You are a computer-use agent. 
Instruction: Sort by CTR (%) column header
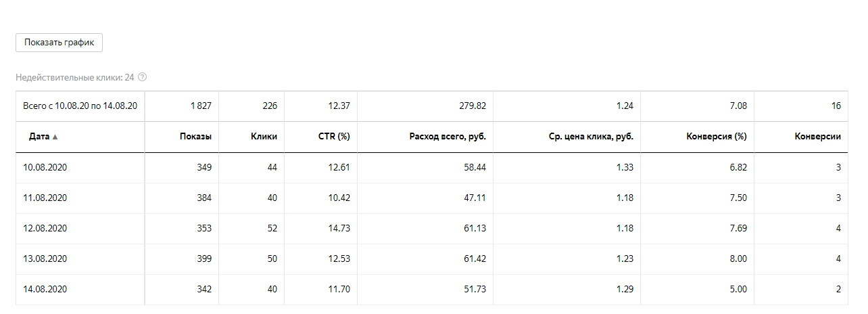(334, 137)
